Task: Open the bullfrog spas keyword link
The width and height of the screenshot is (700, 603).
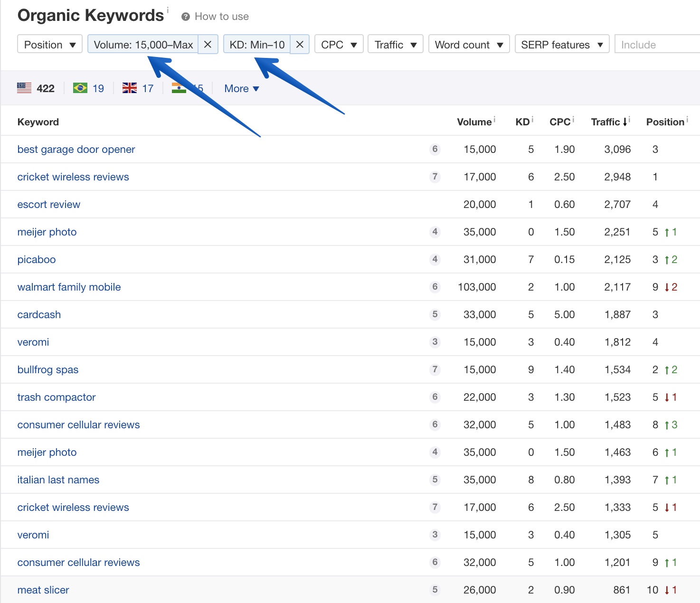Action: click(x=48, y=370)
